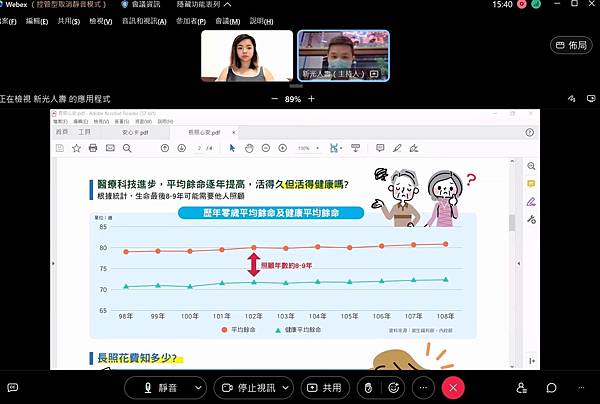The image size is (600, 404).
Task: Click the 共用 share button
Action: 325,388
